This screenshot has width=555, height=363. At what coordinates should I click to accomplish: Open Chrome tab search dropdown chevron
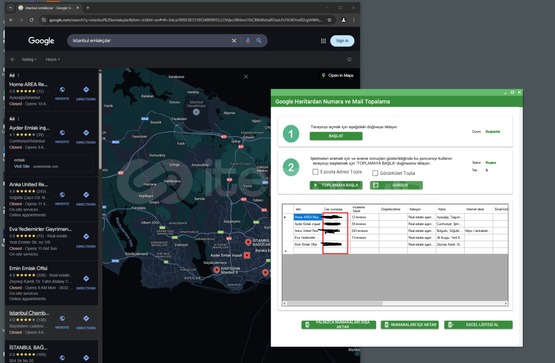[x=11, y=7]
